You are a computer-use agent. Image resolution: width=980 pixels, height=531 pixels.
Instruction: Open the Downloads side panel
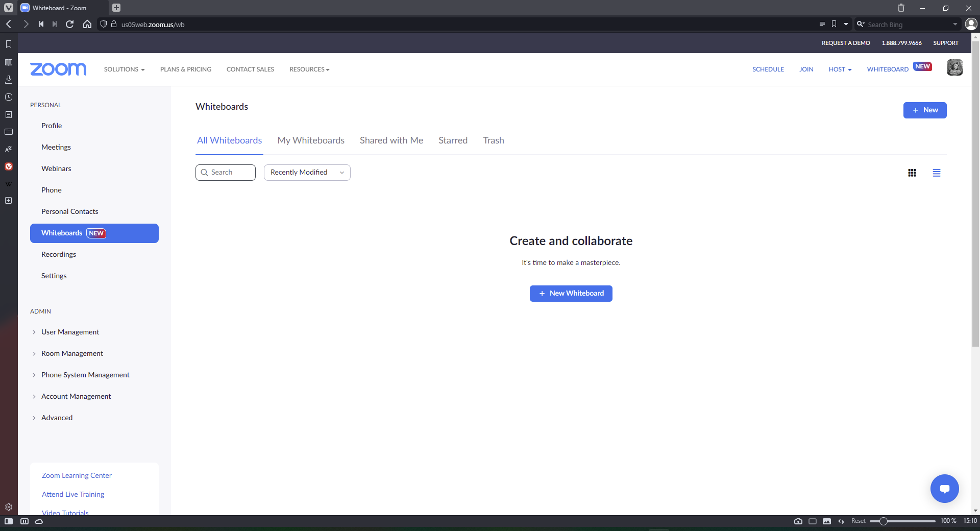9,80
